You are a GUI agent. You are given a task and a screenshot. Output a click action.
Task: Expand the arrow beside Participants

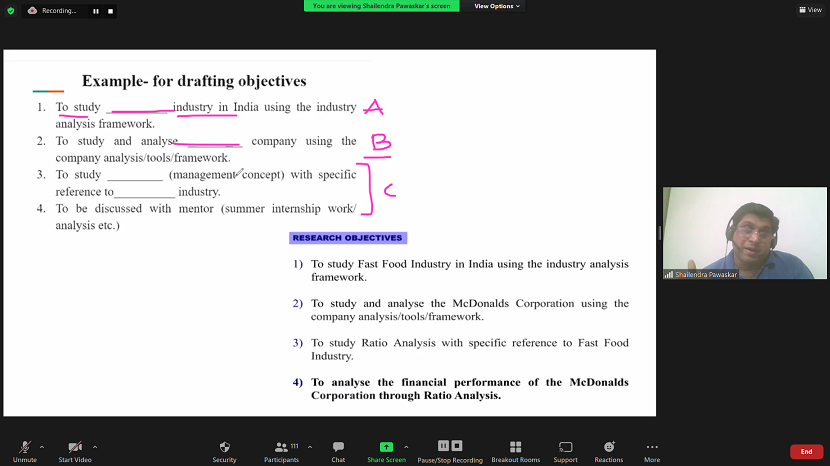[310, 447]
